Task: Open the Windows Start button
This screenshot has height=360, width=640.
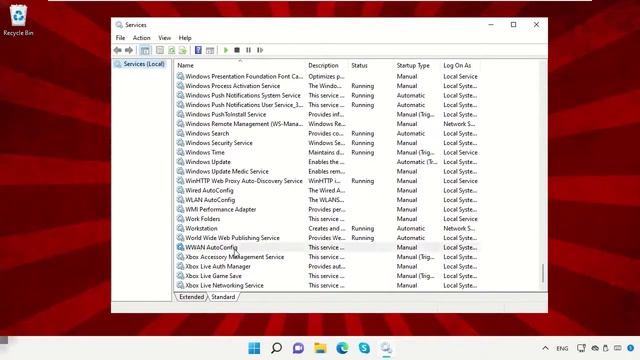Action: point(254,348)
